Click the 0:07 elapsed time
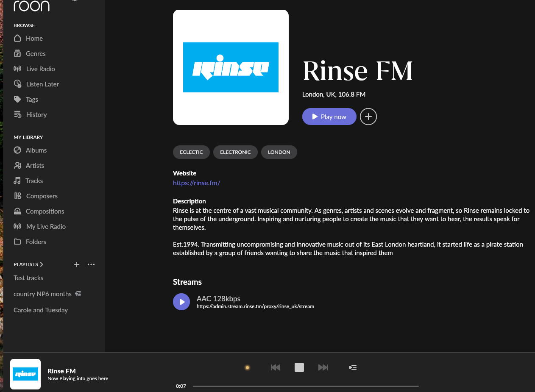 181,386
